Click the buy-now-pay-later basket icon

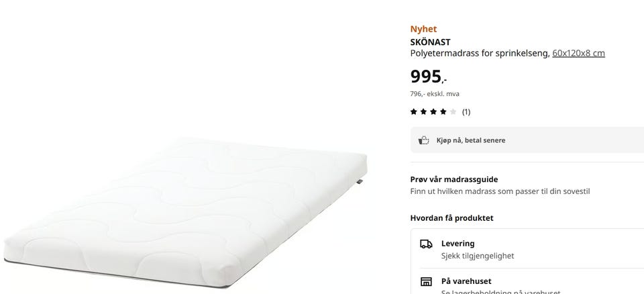point(423,140)
